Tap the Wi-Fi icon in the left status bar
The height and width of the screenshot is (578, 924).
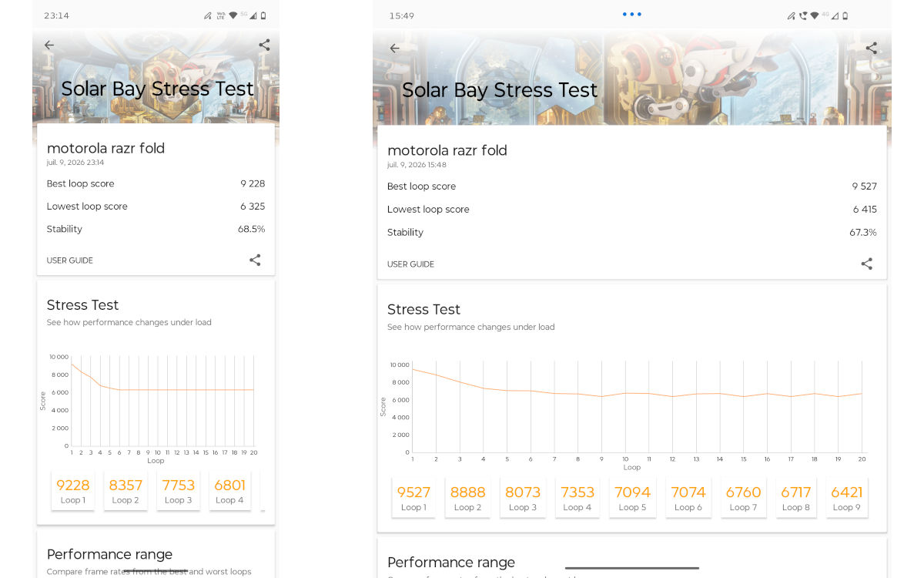pyautogui.click(x=233, y=15)
